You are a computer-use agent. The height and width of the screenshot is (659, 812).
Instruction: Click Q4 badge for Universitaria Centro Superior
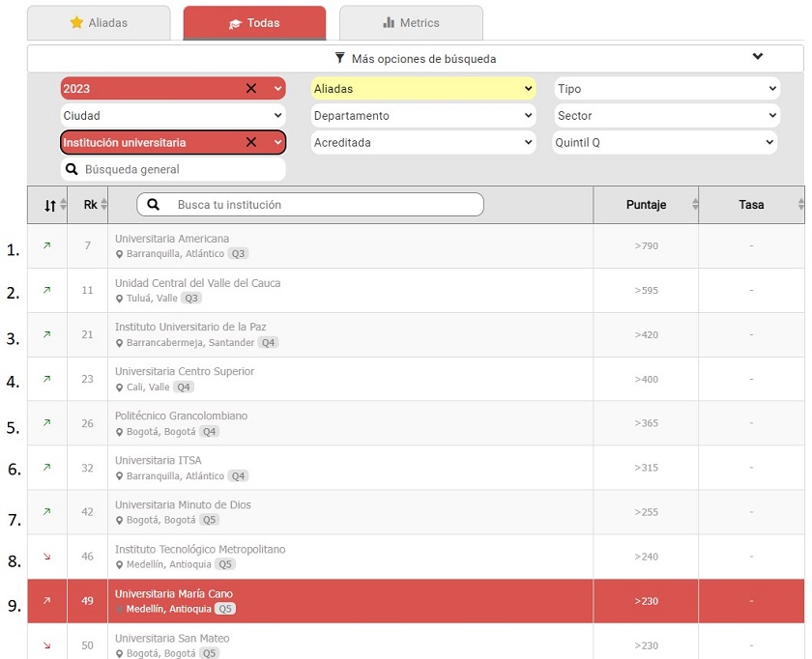(x=184, y=387)
